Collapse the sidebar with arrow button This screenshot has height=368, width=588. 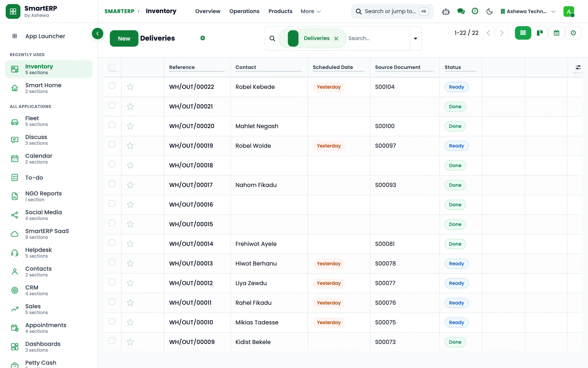pos(97,34)
